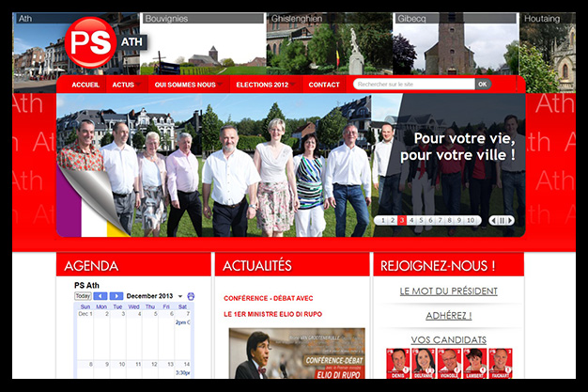Open the Accueil menu item
The width and height of the screenshot is (588, 392).
(x=85, y=85)
